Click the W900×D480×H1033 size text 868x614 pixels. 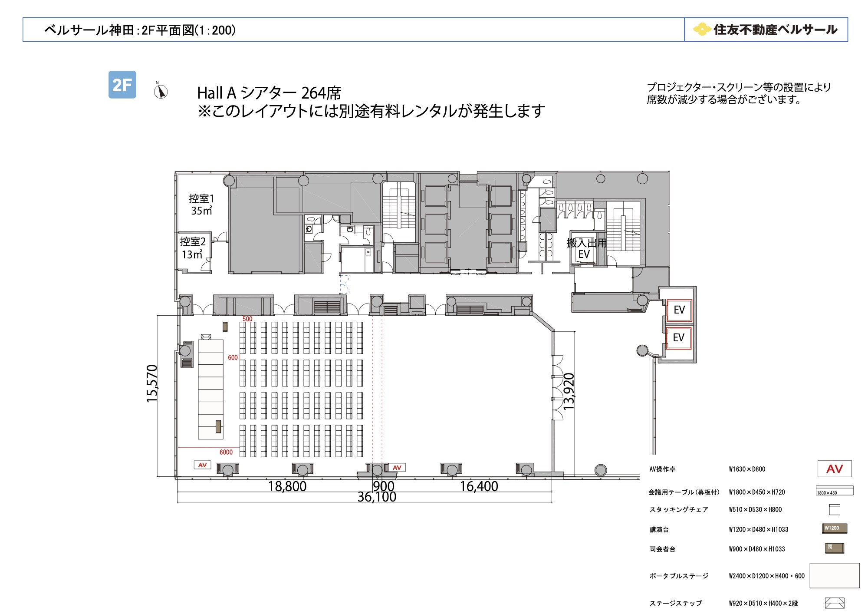[x=757, y=549]
